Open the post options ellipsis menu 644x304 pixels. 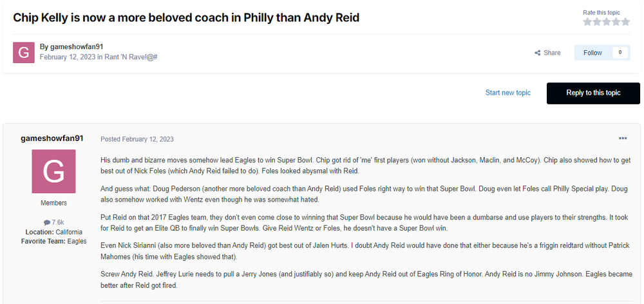pos(623,138)
